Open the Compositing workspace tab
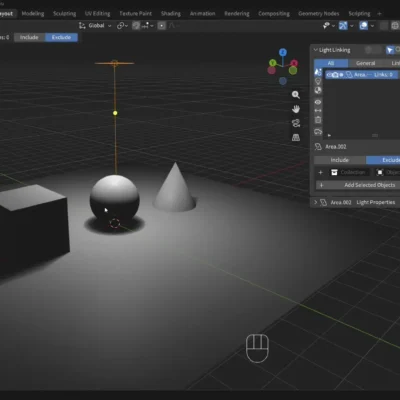This screenshot has width=400, height=400. [x=274, y=14]
